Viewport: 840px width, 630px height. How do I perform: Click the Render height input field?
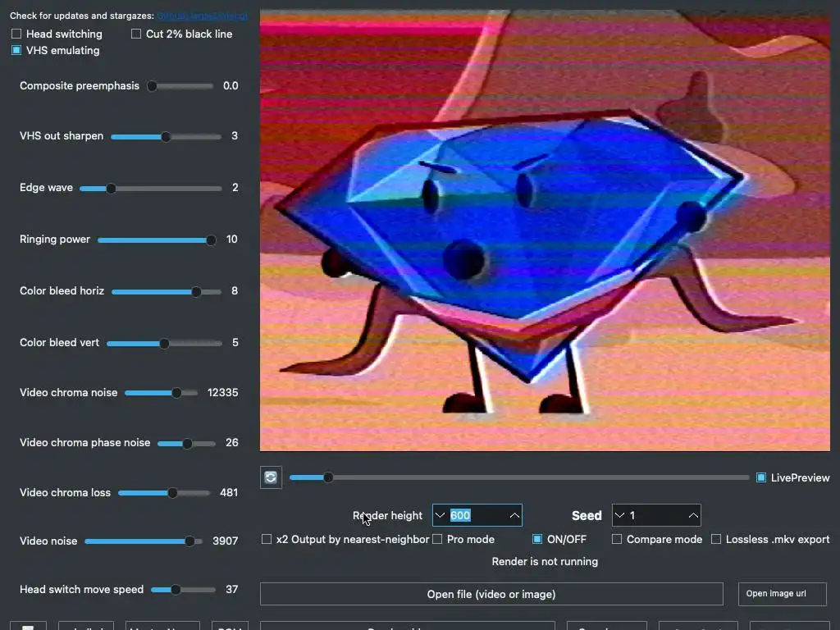[477, 515]
